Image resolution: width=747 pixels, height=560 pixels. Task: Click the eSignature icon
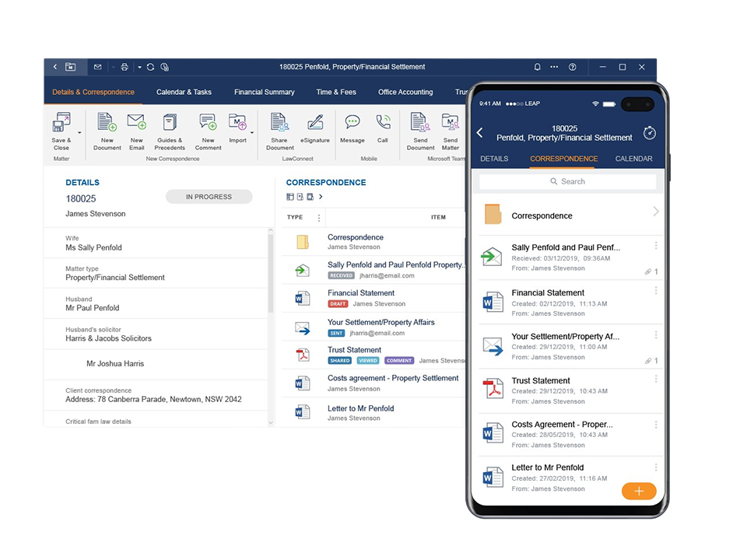(x=315, y=123)
